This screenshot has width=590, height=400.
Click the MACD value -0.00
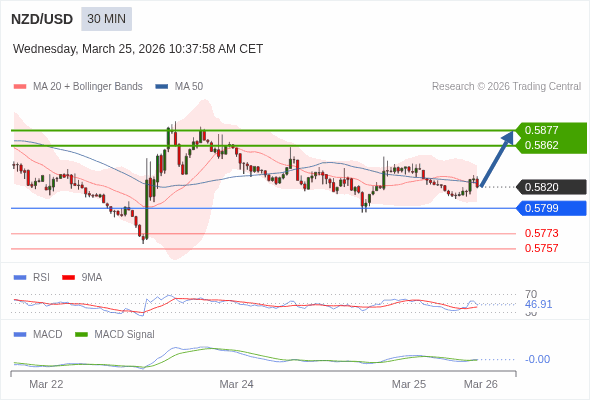click(x=537, y=359)
